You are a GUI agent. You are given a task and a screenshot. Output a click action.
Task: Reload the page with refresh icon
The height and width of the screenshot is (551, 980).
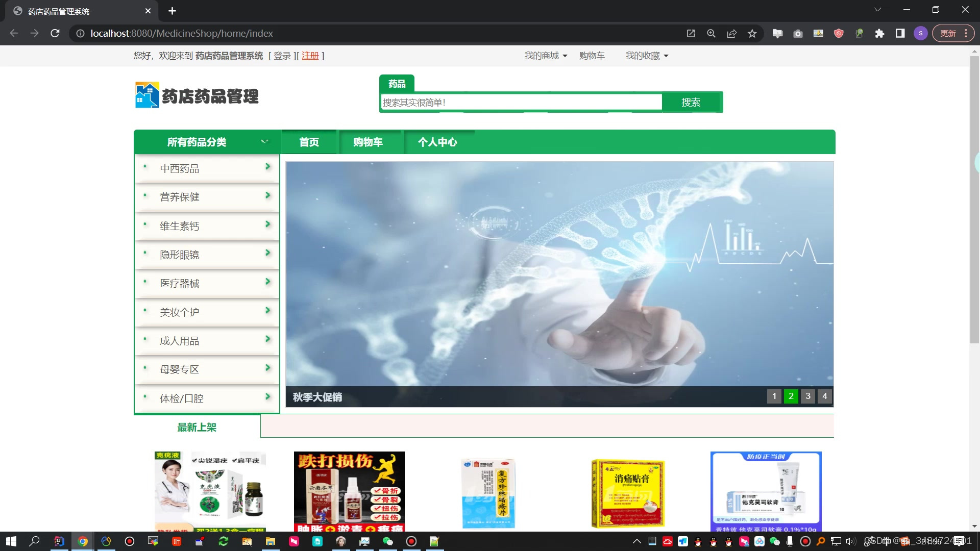[55, 33]
